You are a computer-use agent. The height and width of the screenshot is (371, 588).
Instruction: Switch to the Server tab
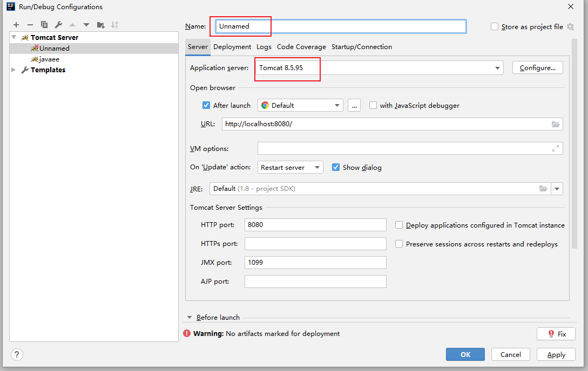(x=198, y=47)
